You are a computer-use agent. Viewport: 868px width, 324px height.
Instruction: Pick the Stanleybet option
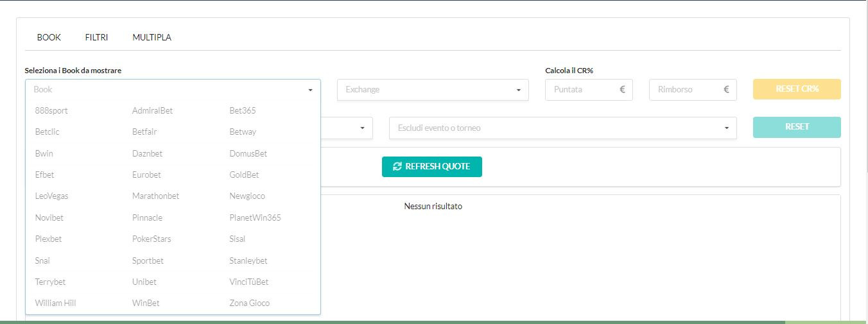click(248, 260)
